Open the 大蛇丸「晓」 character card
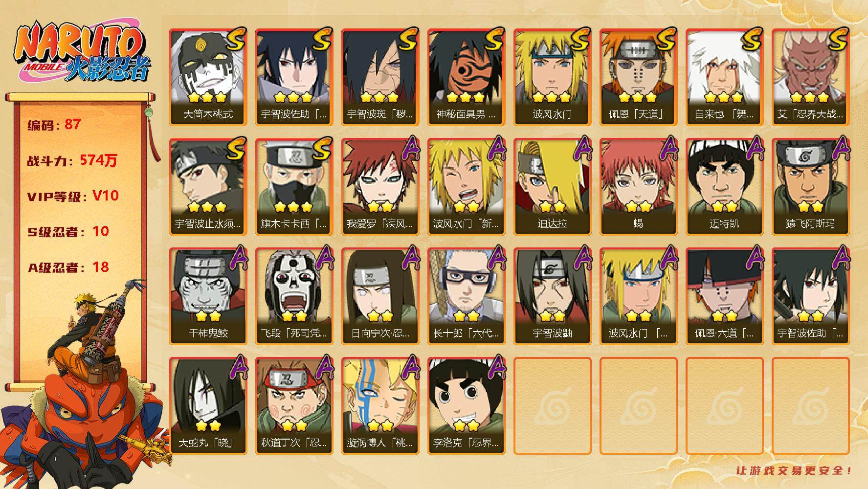 pos(208,406)
